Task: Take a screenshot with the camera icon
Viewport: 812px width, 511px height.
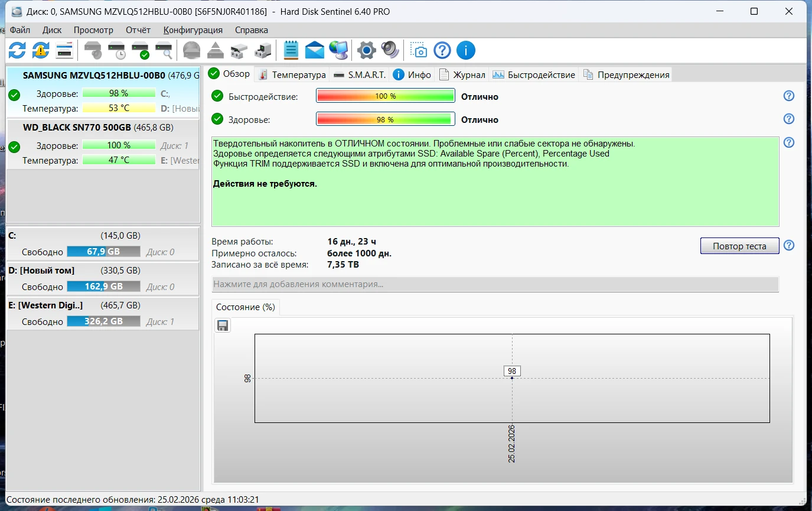Action: (x=419, y=50)
